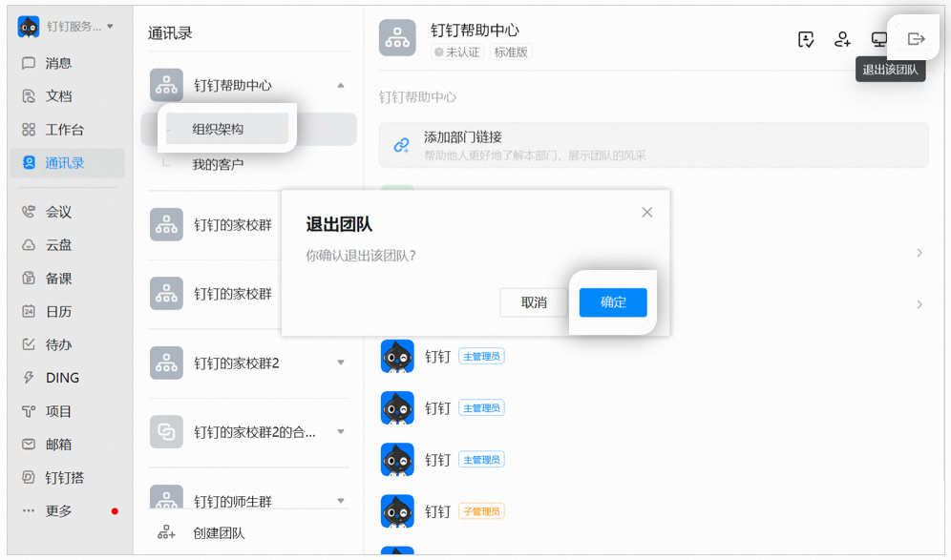This screenshot has width=951, height=560.
Task: Expand 钉钉的家校群2的合... organization
Action: pos(341,432)
